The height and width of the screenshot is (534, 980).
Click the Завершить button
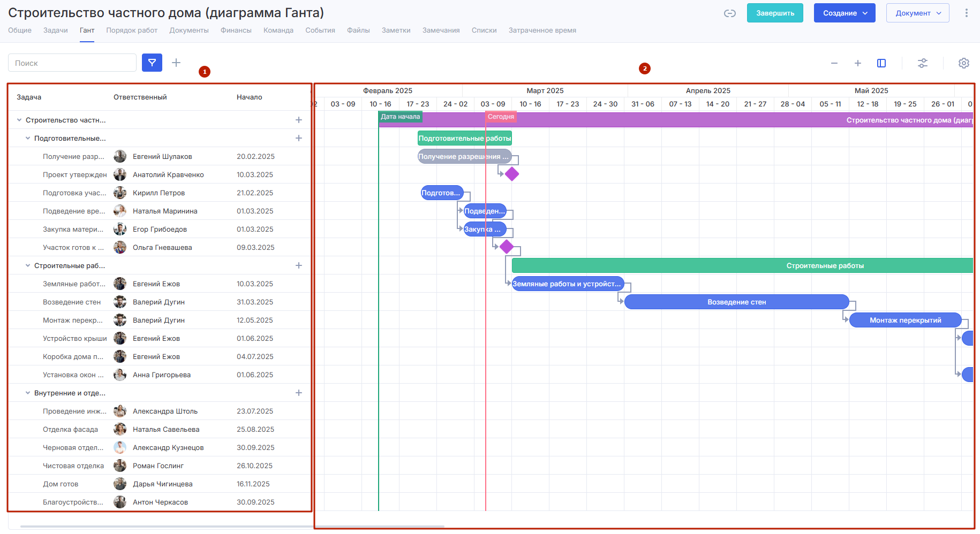click(775, 13)
